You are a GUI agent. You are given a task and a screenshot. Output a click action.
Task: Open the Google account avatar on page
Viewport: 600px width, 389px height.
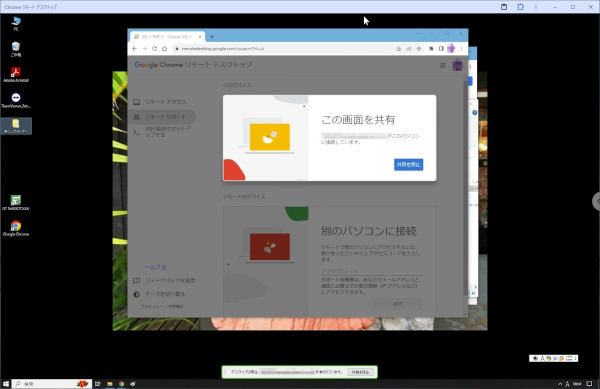[457, 65]
